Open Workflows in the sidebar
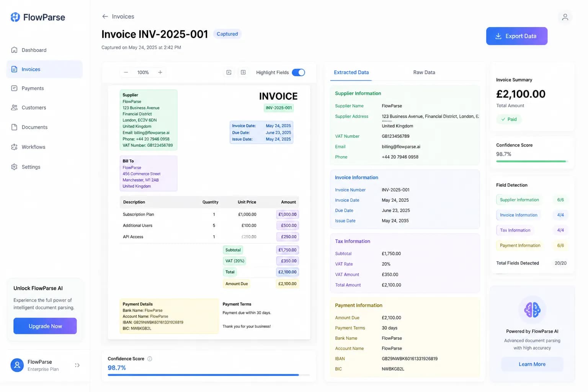Image resolution: width=588 pixels, height=392 pixels. coord(44,147)
